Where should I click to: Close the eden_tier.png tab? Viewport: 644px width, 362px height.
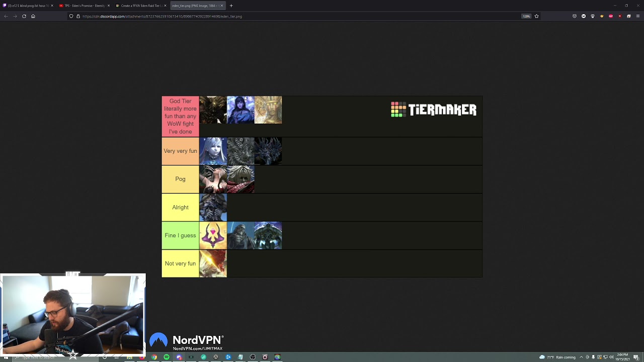pyautogui.click(x=222, y=6)
